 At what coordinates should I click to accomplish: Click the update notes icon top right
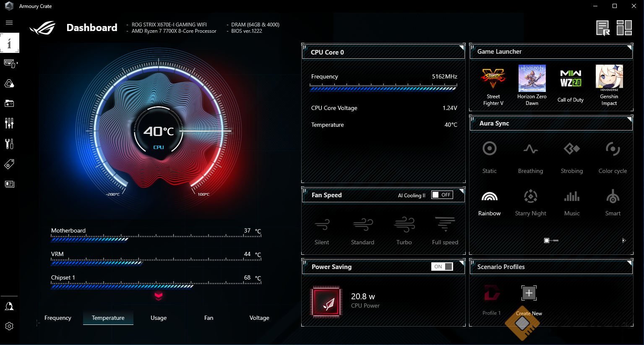(603, 28)
